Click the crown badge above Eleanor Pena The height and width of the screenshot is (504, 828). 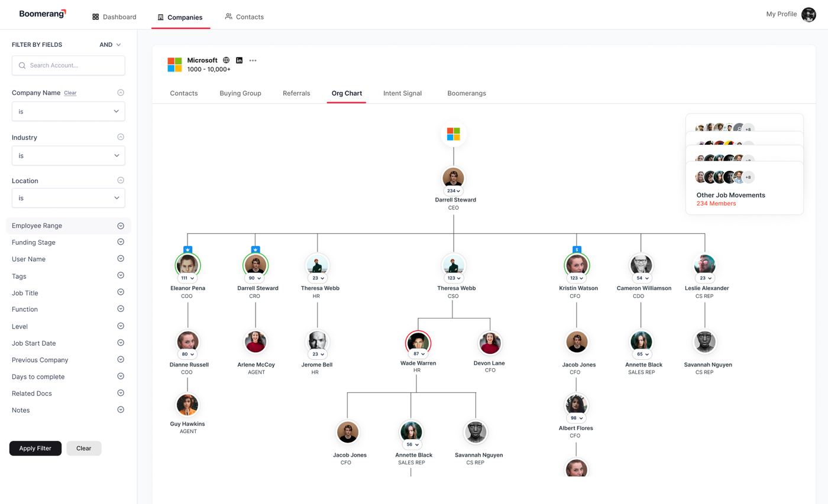point(187,250)
